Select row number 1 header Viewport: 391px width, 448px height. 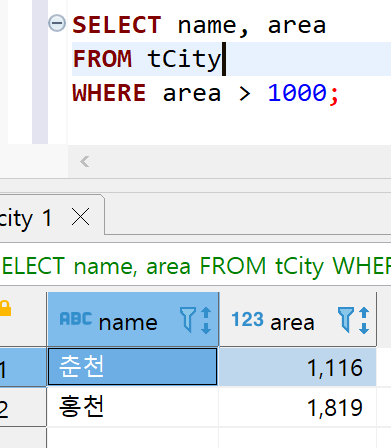(x=23, y=367)
